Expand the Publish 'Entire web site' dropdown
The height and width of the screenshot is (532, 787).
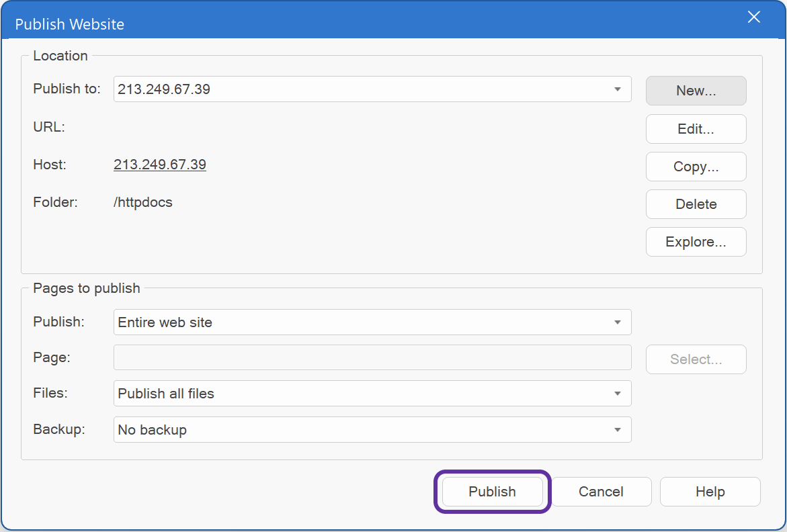pyautogui.click(x=617, y=322)
